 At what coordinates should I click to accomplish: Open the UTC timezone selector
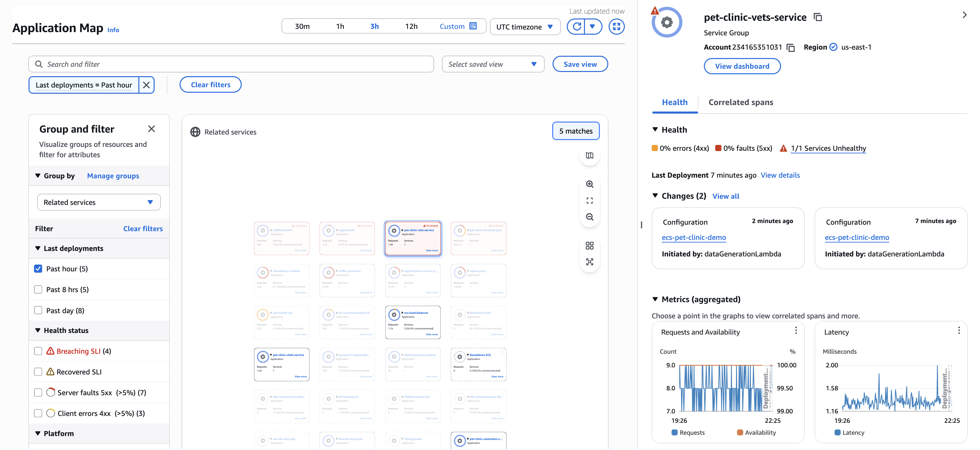coord(525,27)
